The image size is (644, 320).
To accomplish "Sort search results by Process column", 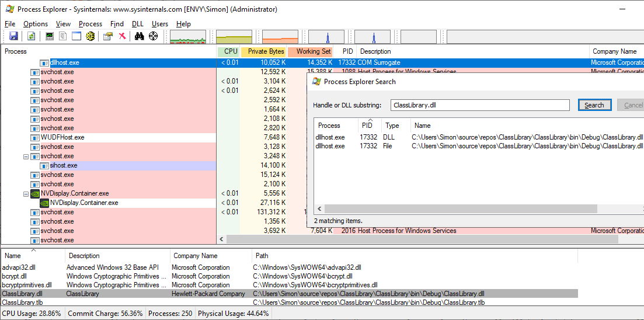I will click(336, 126).
